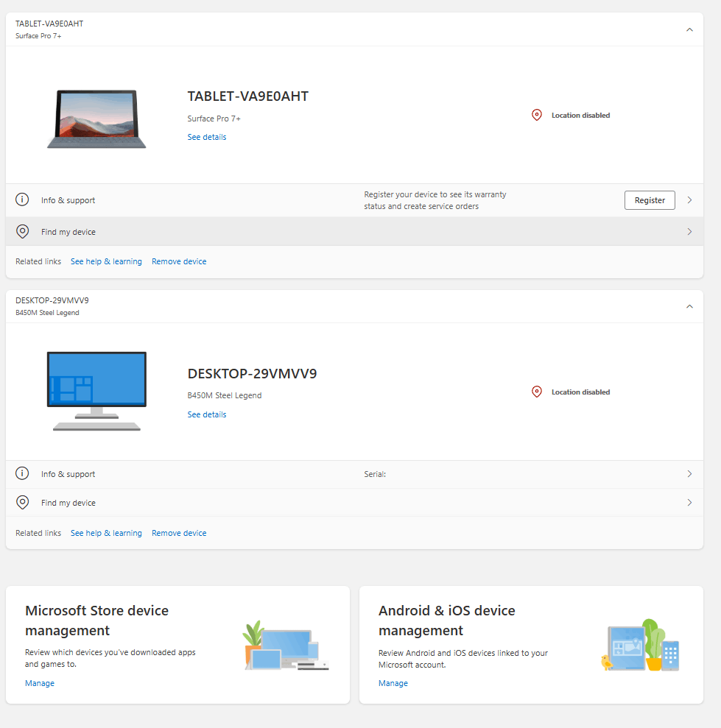Click the Register button for Surface Pro
721x728 pixels.
tap(650, 200)
